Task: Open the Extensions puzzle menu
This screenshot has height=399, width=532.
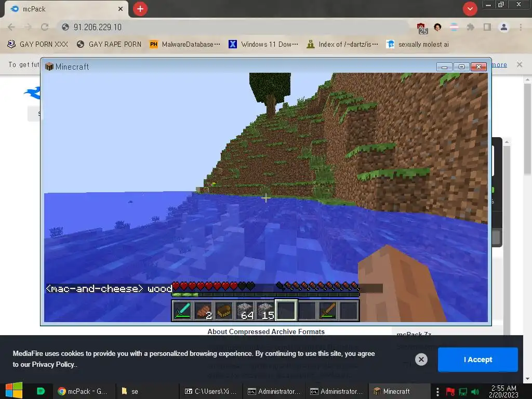Action: (471, 27)
